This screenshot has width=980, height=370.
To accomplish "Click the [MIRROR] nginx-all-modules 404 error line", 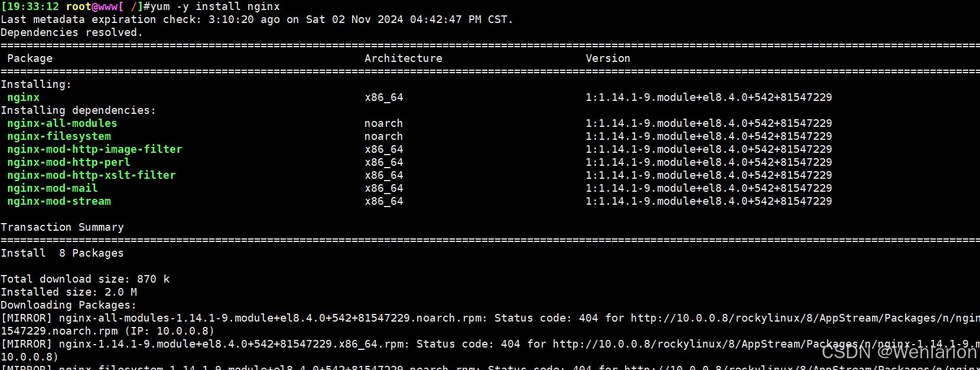I will (490, 318).
